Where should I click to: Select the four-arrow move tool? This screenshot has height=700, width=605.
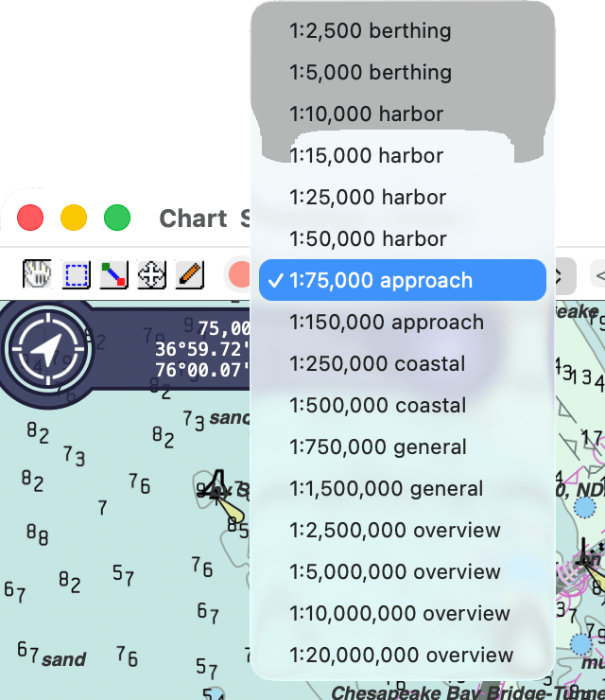point(151,274)
